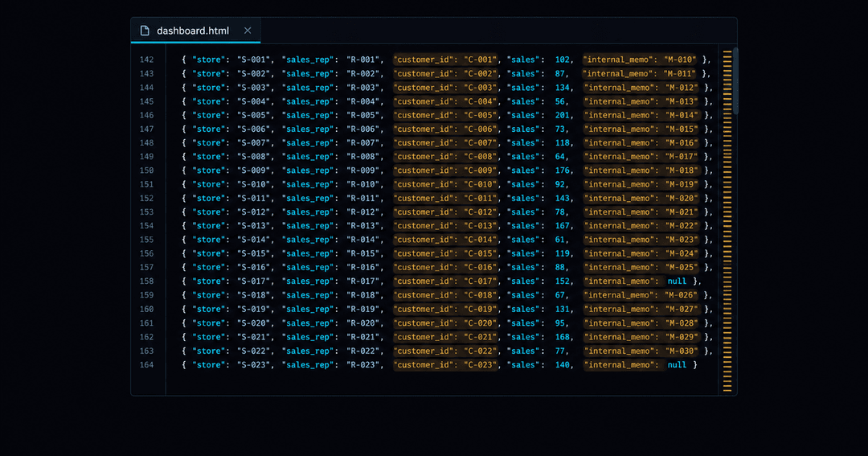This screenshot has height=456, width=868.
Task: Click the null memo value on line 164
Action: [x=677, y=364]
